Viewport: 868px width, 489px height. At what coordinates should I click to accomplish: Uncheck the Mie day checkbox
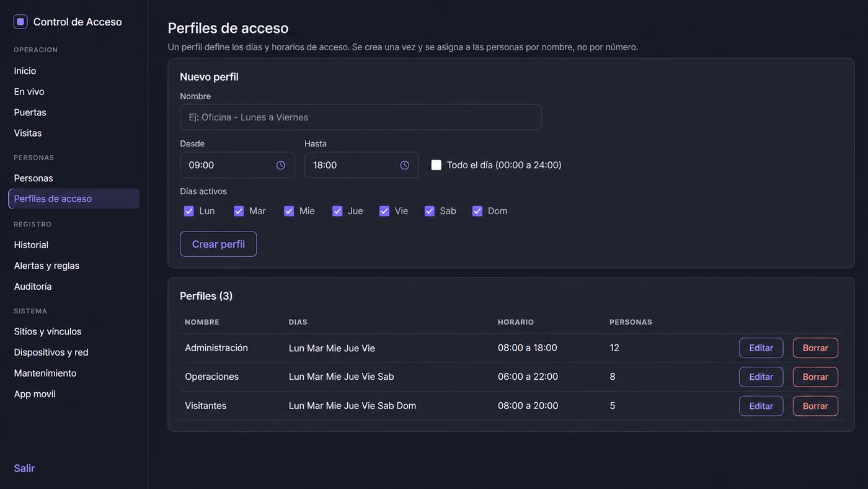click(289, 211)
